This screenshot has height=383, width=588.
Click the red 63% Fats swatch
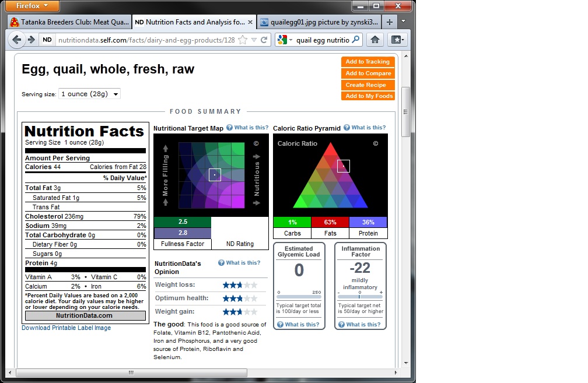pos(330,222)
